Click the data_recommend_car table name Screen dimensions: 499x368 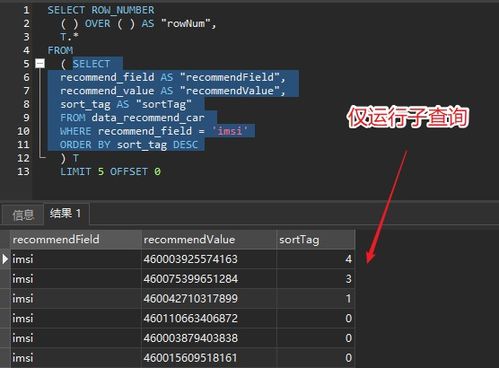[148, 118]
